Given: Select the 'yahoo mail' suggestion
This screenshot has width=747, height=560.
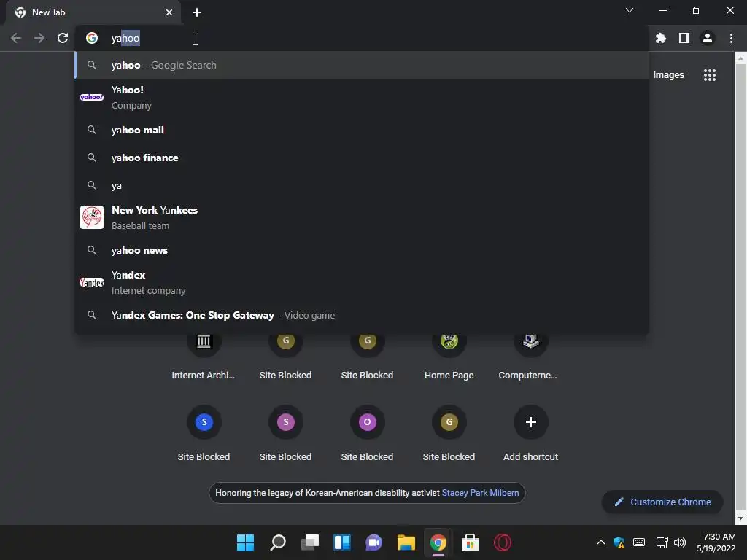Looking at the screenshot, I should click(362, 130).
